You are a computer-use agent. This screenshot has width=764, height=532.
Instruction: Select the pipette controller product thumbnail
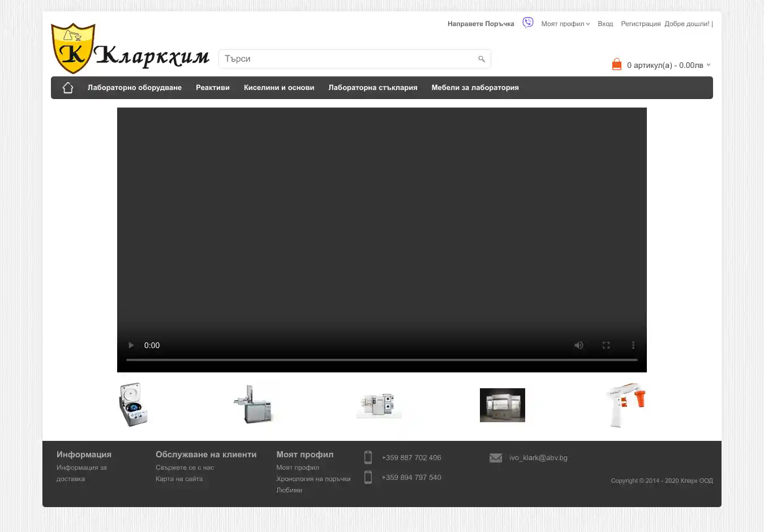point(626,405)
